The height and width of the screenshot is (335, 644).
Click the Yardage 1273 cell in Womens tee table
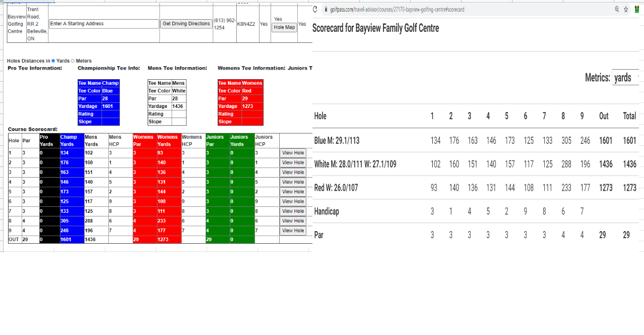[x=252, y=106]
